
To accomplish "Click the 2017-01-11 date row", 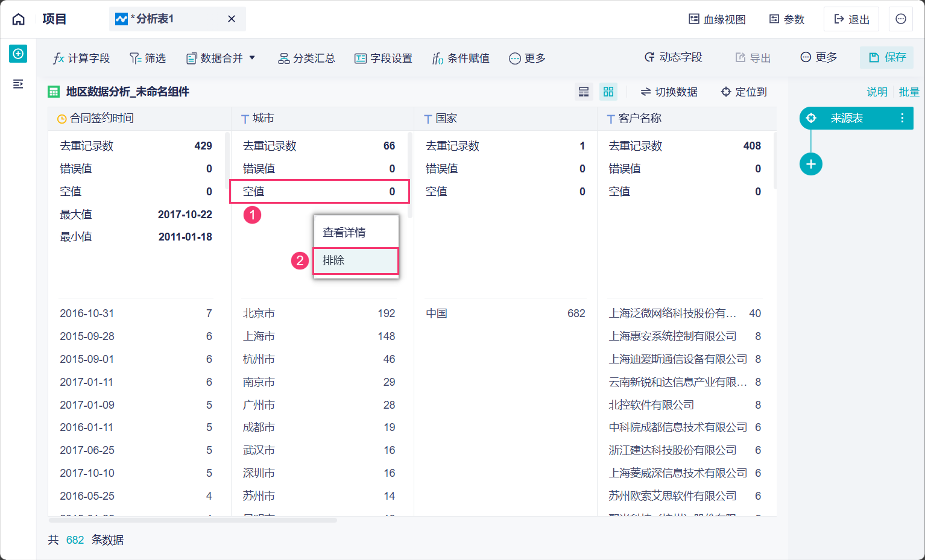I will point(136,382).
